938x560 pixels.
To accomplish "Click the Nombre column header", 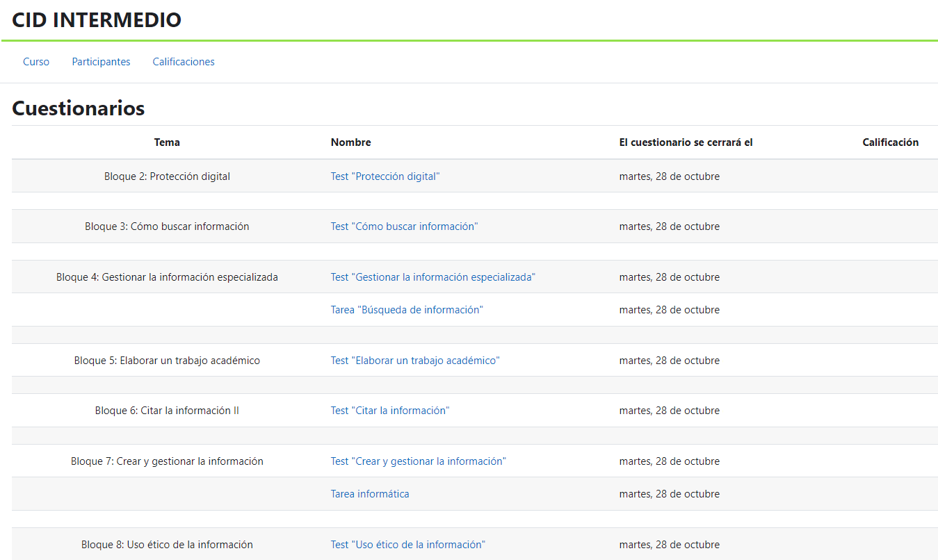I will point(351,142).
